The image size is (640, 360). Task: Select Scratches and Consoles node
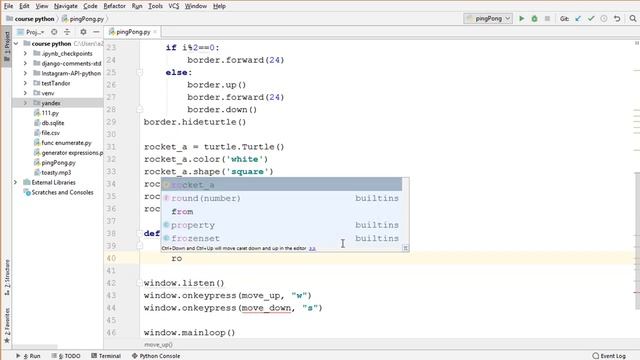[x=62, y=192]
